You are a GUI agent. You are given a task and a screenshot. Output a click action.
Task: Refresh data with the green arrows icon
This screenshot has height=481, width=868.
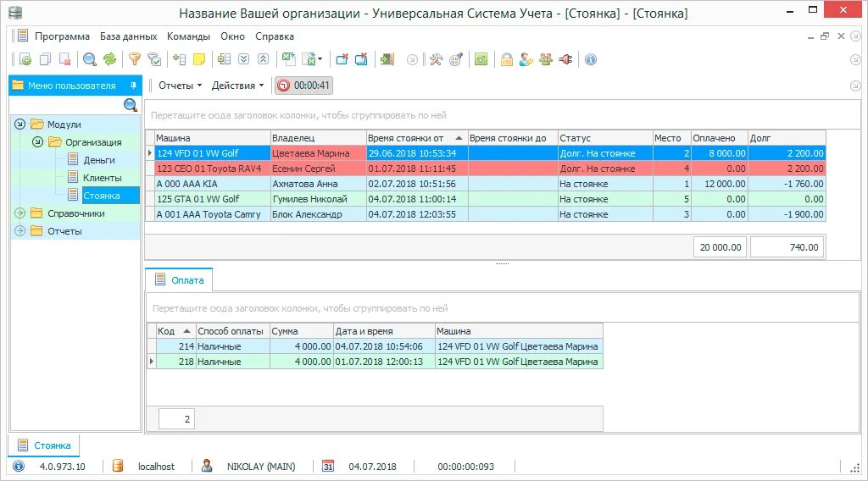coord(109,59)
